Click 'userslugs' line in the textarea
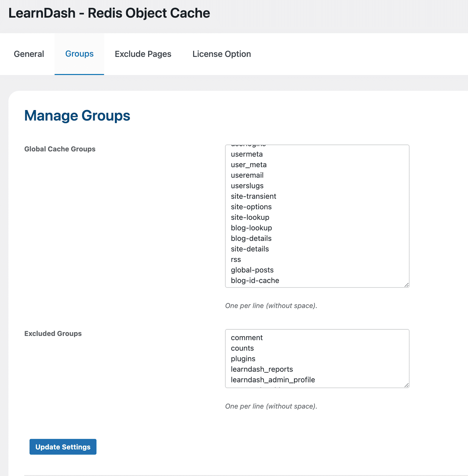This screenshot has height=476, width=468. tap(247, 186)
